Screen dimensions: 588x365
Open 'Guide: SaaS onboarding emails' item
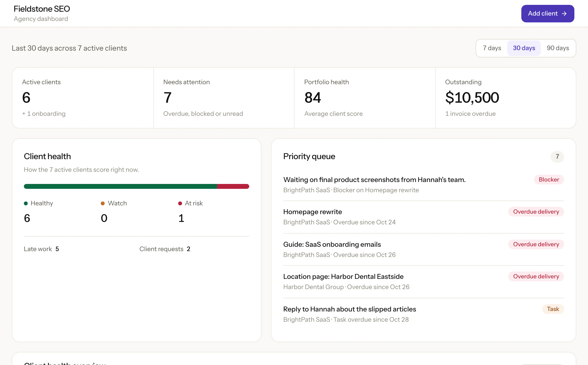point(423,249)
